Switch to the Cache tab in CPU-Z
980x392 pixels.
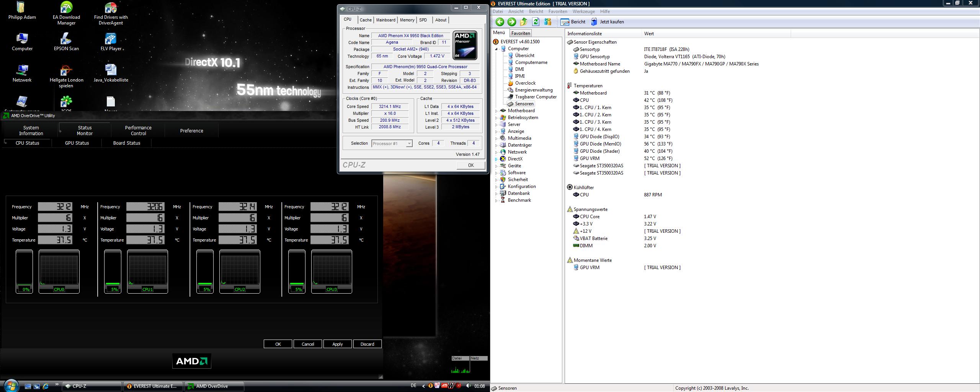[x=366, y=20]
